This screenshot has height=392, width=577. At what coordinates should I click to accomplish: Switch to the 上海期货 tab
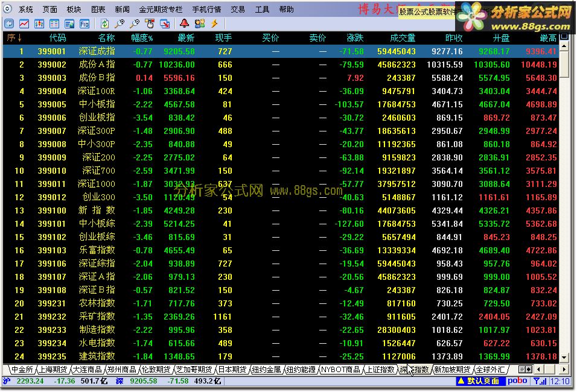53,369
